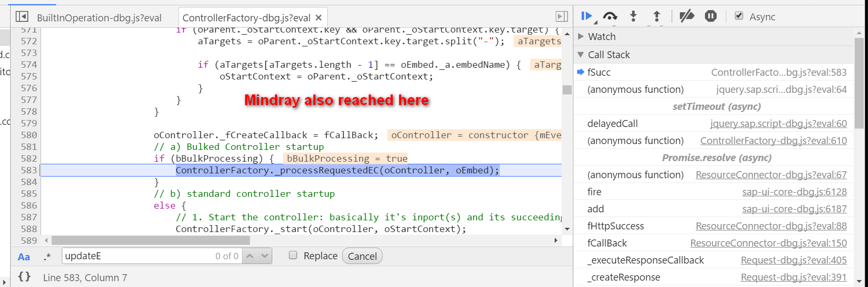Screen dimensions: 868x287
Task: Open sap-ui-core-dbg.js:6128 link
Action: coord(794,192)
